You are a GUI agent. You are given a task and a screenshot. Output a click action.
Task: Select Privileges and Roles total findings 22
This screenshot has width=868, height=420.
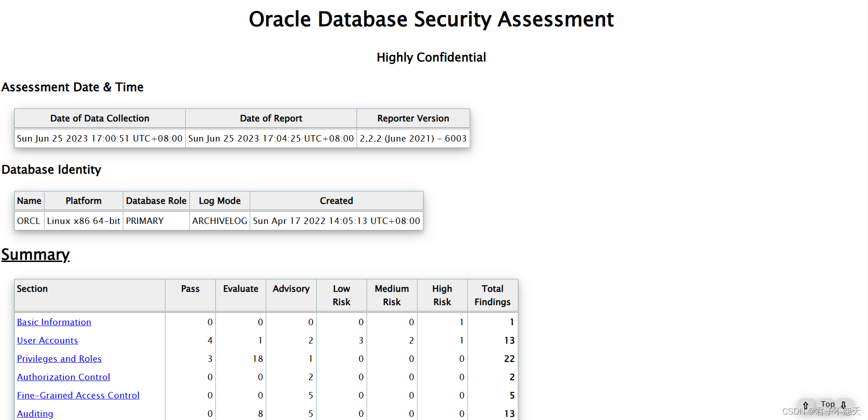[x=509, y=359]
